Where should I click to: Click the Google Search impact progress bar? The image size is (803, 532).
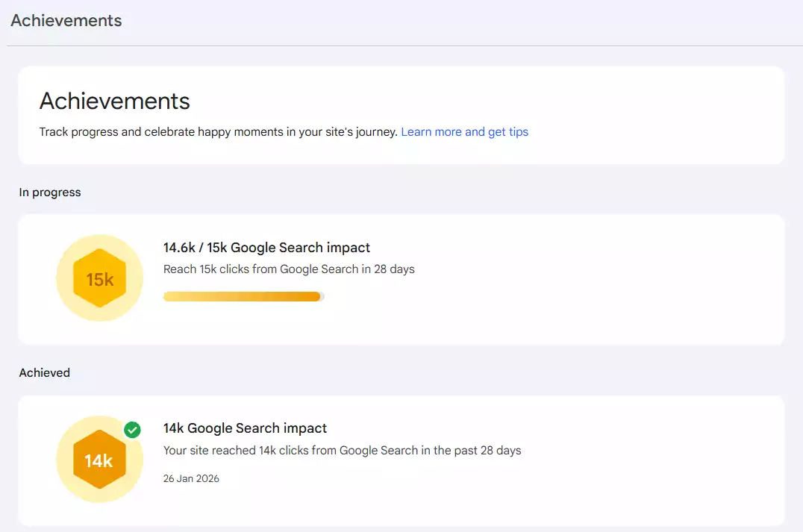243,296
